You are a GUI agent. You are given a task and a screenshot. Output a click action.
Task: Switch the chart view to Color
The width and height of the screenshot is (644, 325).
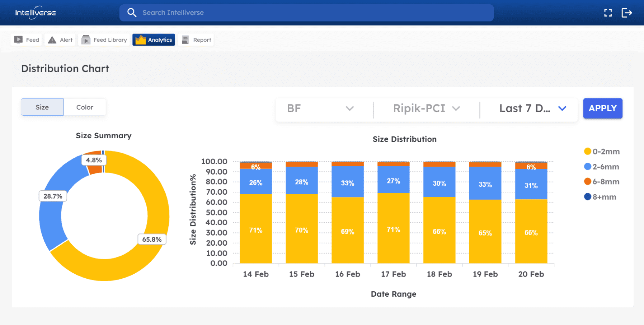pos(85,107)
